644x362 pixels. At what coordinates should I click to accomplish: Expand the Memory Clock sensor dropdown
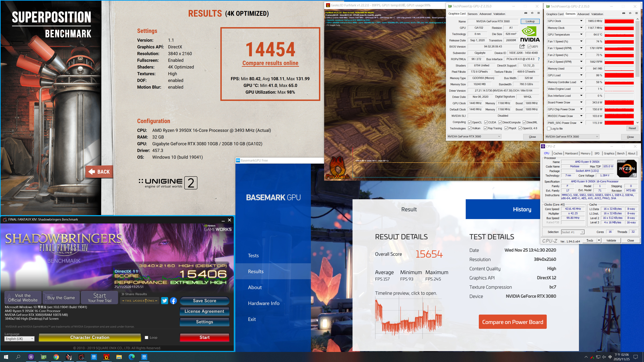[x=581, y=28]
